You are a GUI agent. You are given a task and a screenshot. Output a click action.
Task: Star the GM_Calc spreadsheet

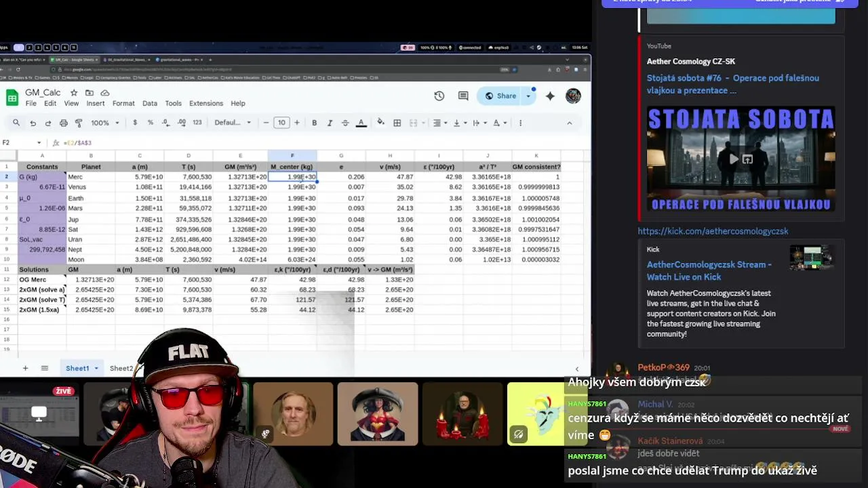[74, 93]
